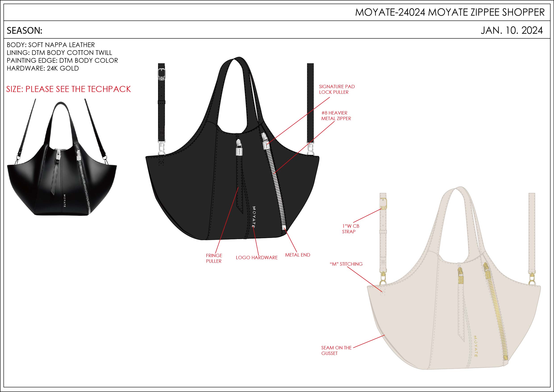Click the date "JAN. 10. 2024"
This screenshot has width=554, height=392.
(x=512, y=30)
